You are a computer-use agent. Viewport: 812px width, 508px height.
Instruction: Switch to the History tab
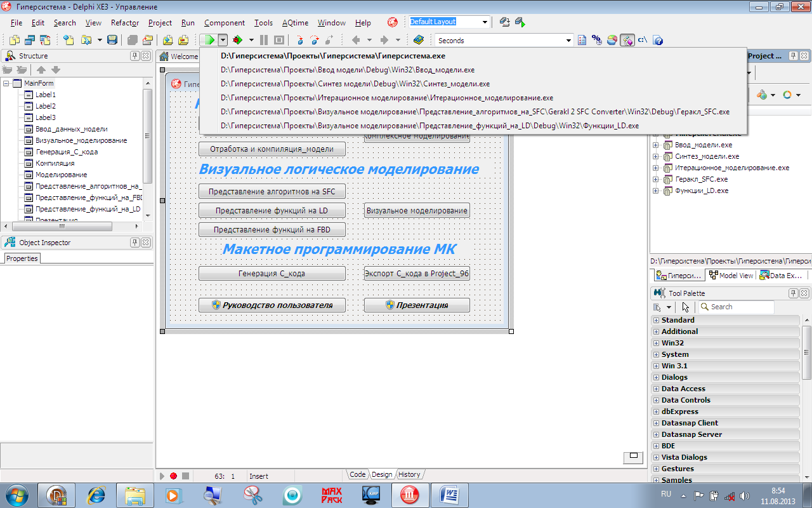click(409, 474)
